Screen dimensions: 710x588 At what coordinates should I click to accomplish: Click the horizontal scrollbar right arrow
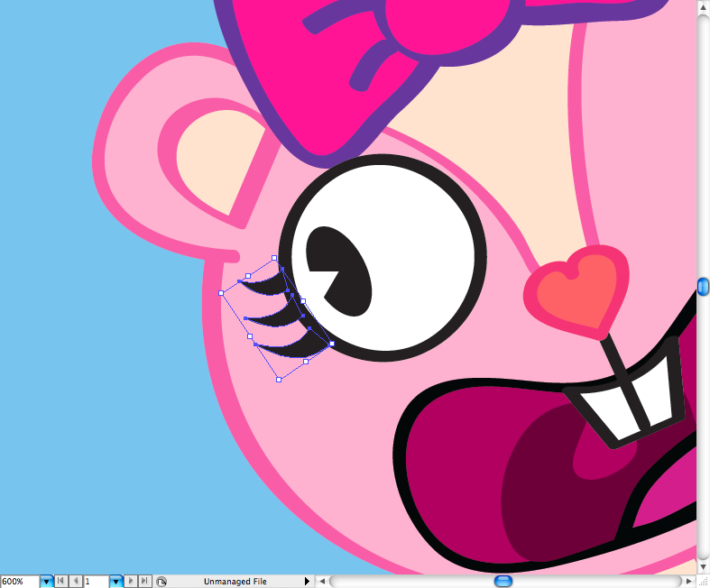click(688, 582)
